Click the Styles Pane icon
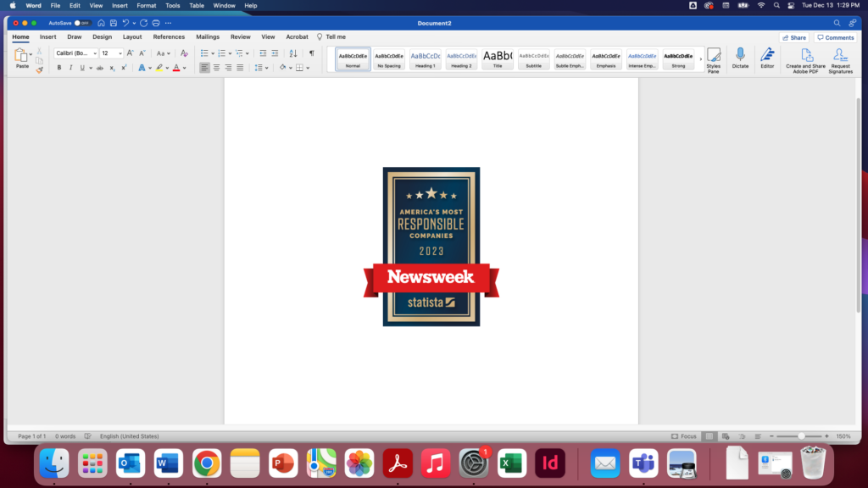 pos(714,58)
